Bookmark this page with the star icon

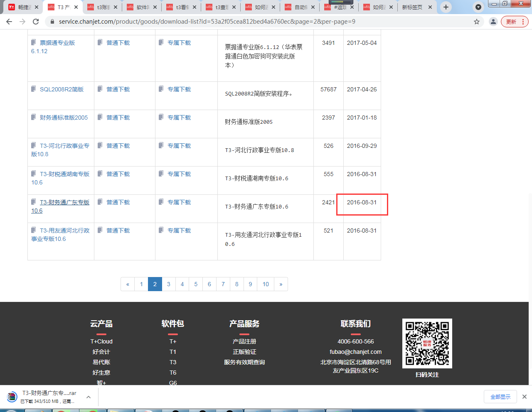477,22
